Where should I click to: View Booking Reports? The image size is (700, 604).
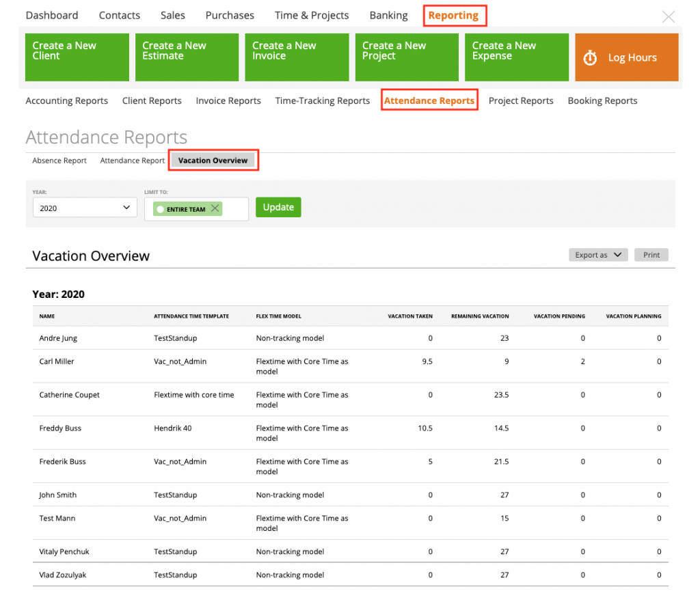coord(602,100)
